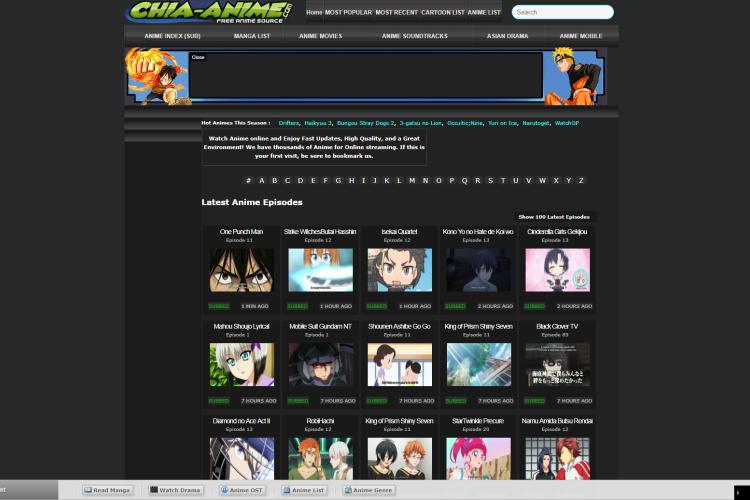Focus the Search field

tap(562, 12)
